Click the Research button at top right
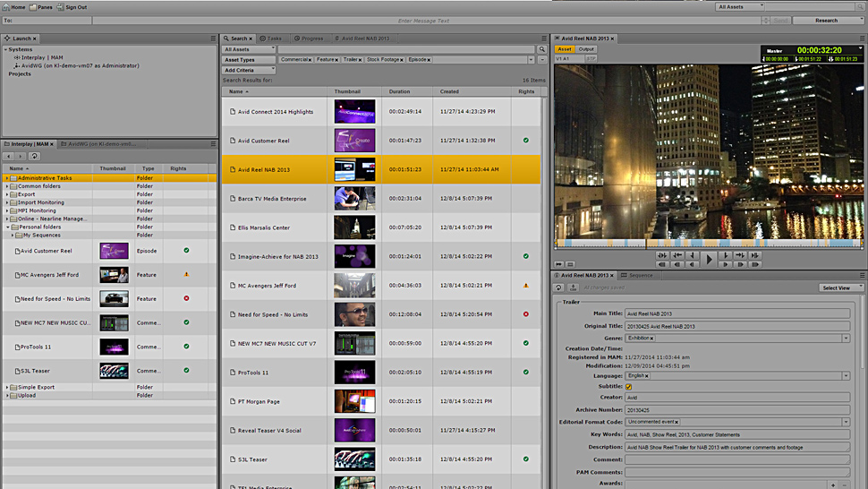Image resolution: width=868 pixels, height=489 pixels. pos(828,20)
